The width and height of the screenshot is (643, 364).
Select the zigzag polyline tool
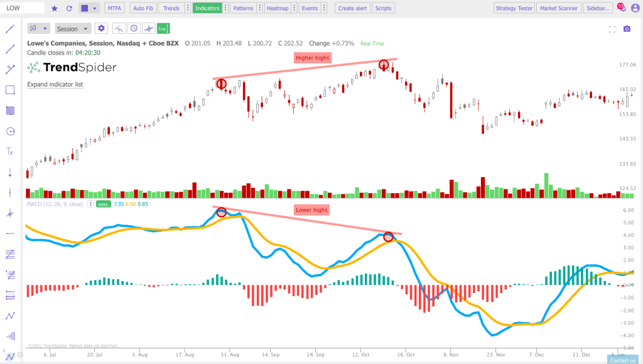[x=10, y=316]
